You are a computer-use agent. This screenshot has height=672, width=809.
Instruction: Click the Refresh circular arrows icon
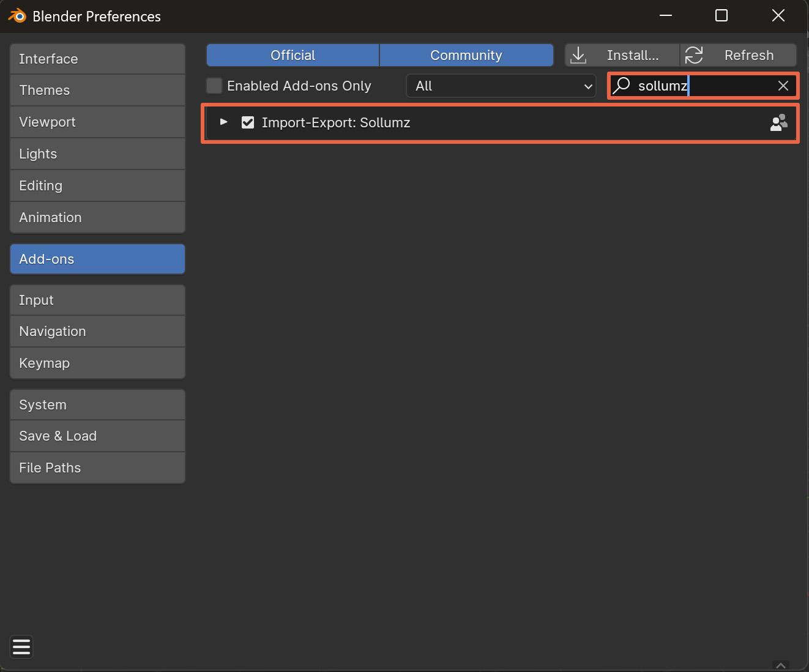pos(694,56)
